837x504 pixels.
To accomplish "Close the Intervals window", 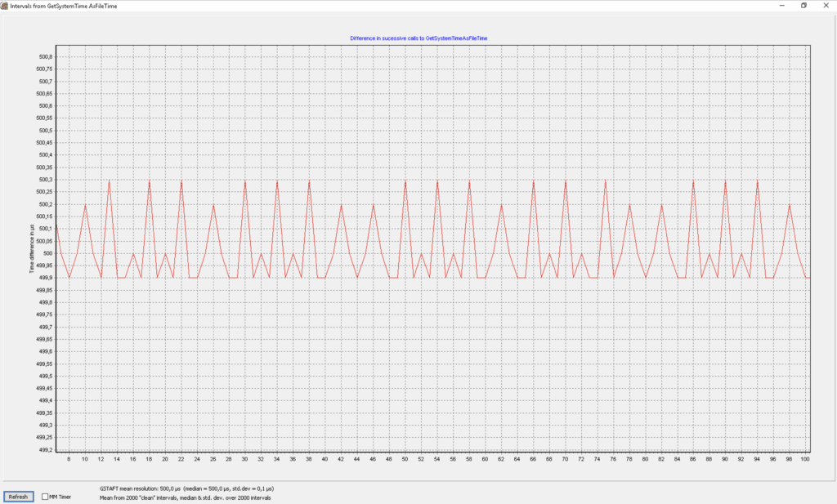I will (x=826, y=5).
